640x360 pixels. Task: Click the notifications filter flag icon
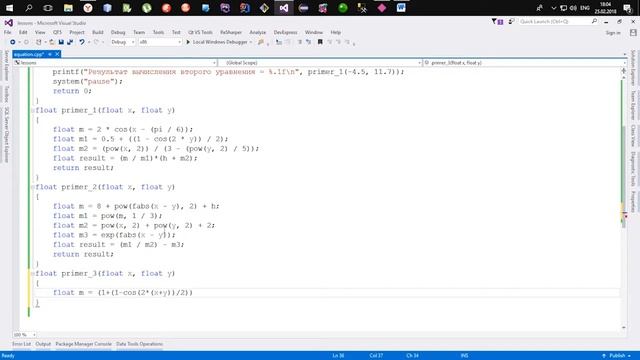tap(497, 22)
